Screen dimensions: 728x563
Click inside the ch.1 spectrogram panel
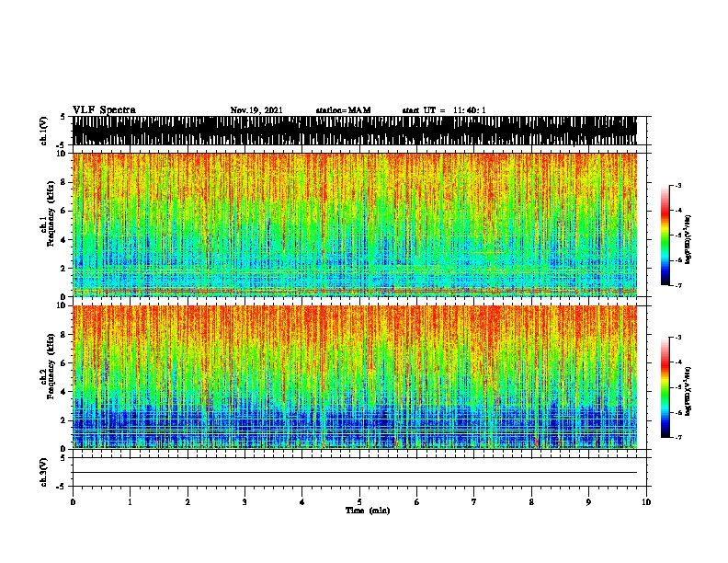(x=354, y=224)
